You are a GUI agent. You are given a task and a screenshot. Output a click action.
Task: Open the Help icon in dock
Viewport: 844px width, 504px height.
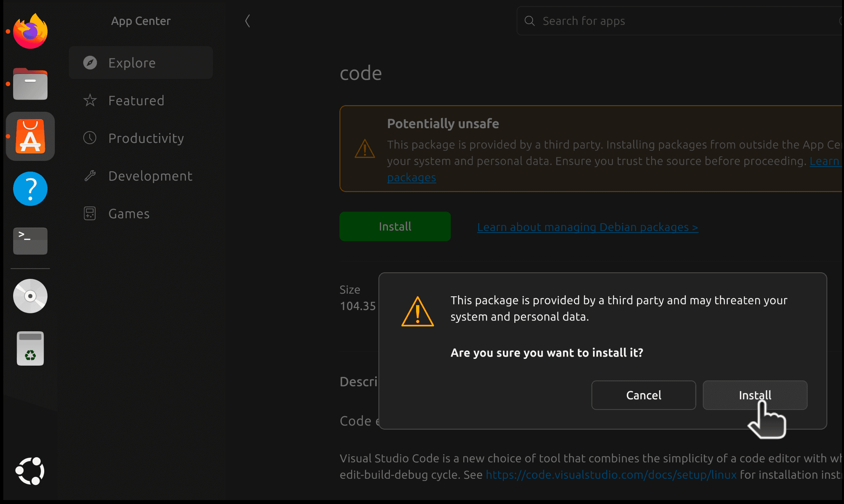coord(30,189)
